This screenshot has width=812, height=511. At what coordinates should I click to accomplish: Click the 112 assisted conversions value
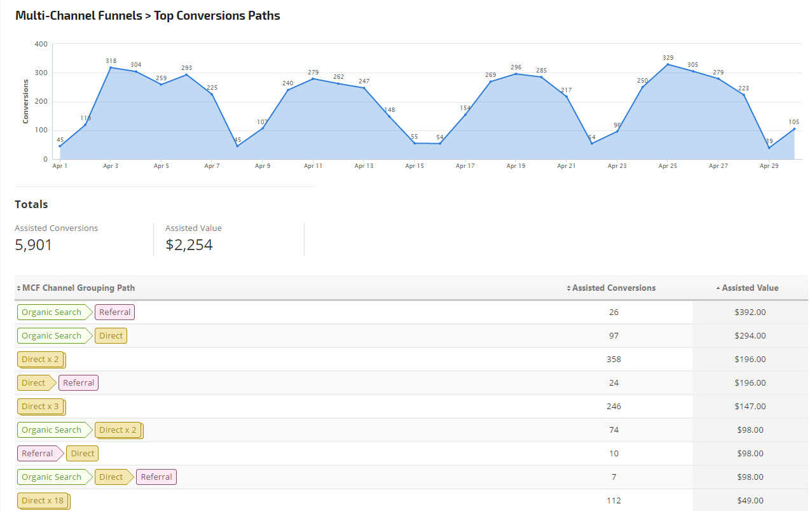tap(614, 501)
